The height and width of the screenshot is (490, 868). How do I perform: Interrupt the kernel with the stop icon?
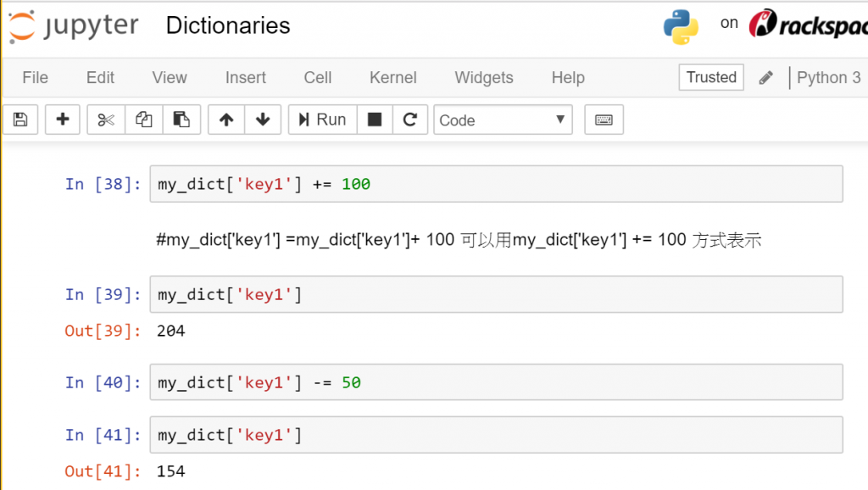(x=375, y=120)
